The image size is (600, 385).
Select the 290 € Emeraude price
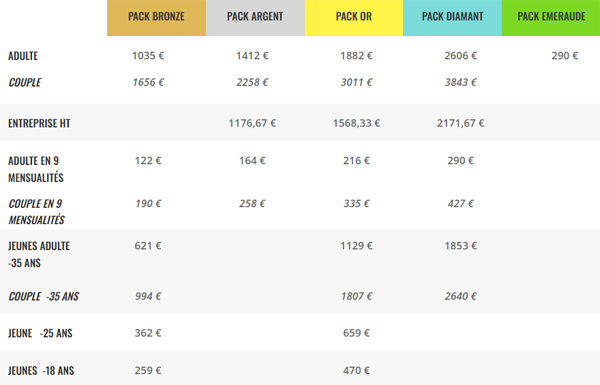coord(564,56)
